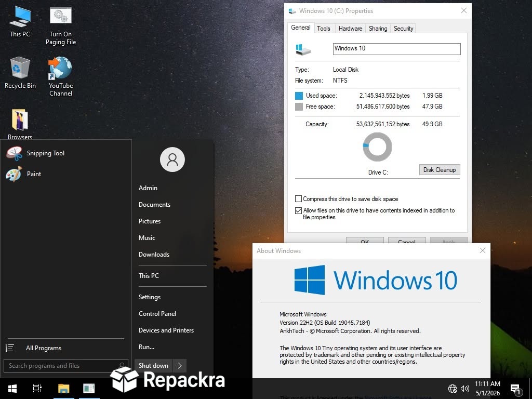
Task: Click the Drive C usage donut chart
Action: (377, 147)
